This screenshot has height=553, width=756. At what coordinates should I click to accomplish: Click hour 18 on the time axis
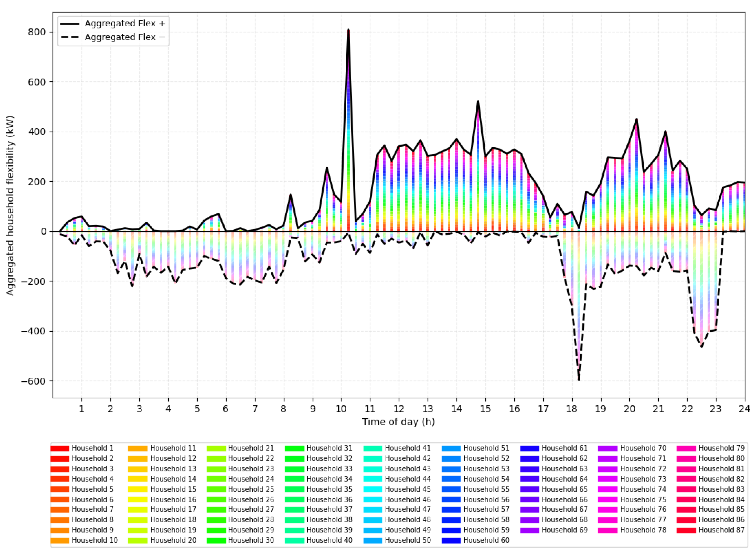[572, 409]
